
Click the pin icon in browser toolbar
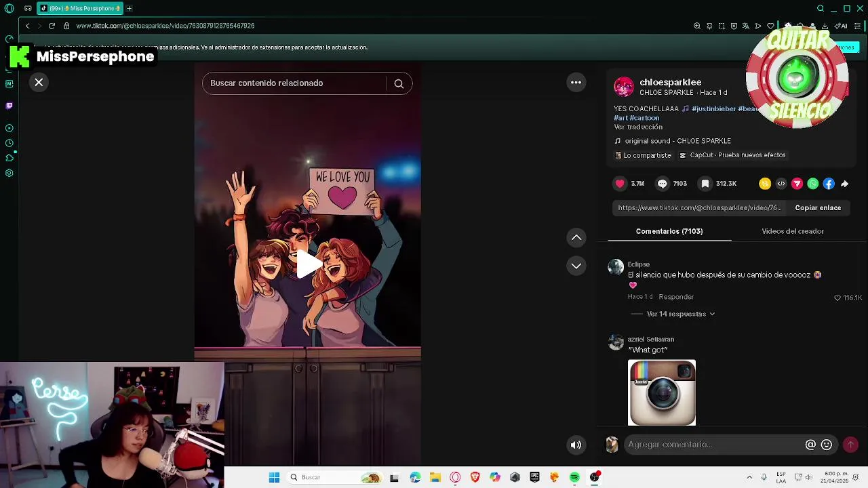709,26
